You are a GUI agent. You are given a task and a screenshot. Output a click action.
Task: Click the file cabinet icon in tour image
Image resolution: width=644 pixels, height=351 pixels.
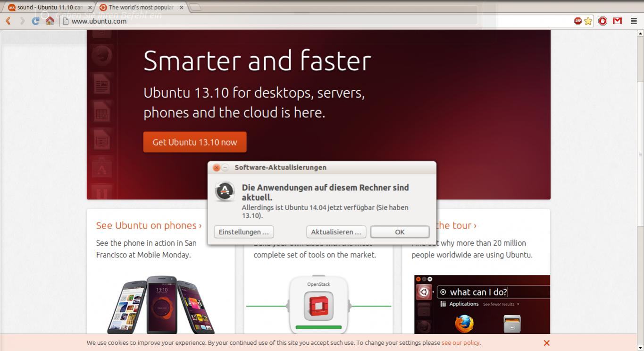[512, 324]
